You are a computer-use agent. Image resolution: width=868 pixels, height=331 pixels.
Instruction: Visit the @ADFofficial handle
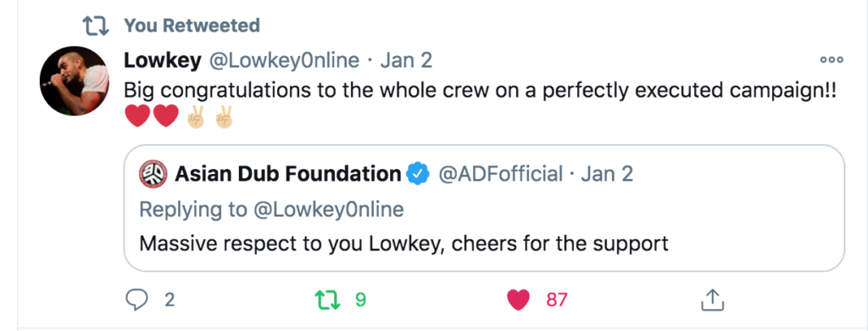[500, 174]
